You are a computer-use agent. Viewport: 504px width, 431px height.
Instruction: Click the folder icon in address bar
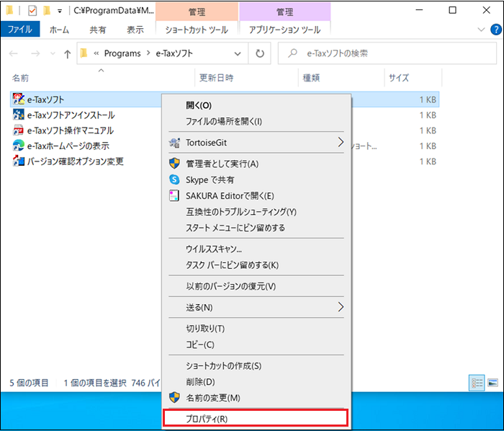84,53
